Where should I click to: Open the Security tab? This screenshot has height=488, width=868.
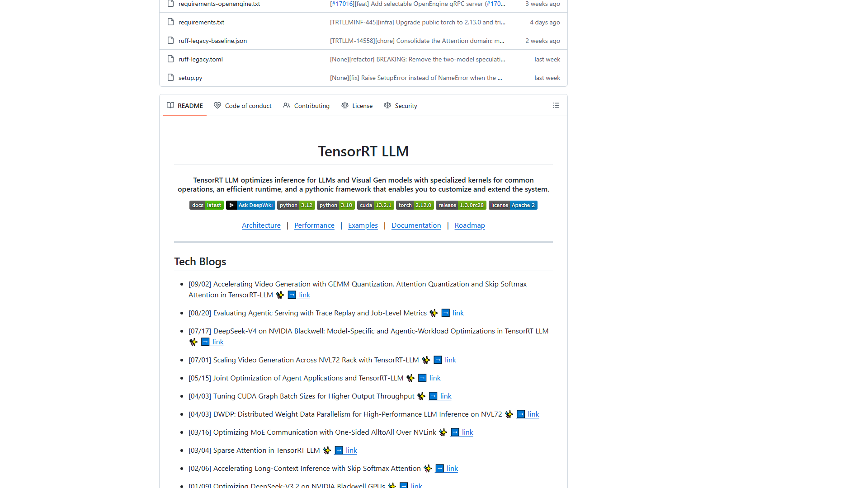pyautogui.click(x=401, y=105)
